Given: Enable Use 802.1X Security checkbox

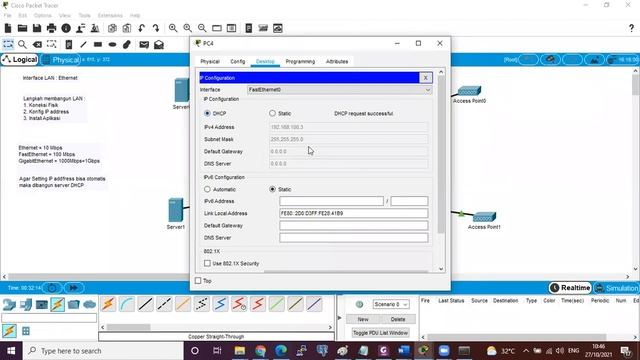Looking at the screenshot, I should point(207,263).
